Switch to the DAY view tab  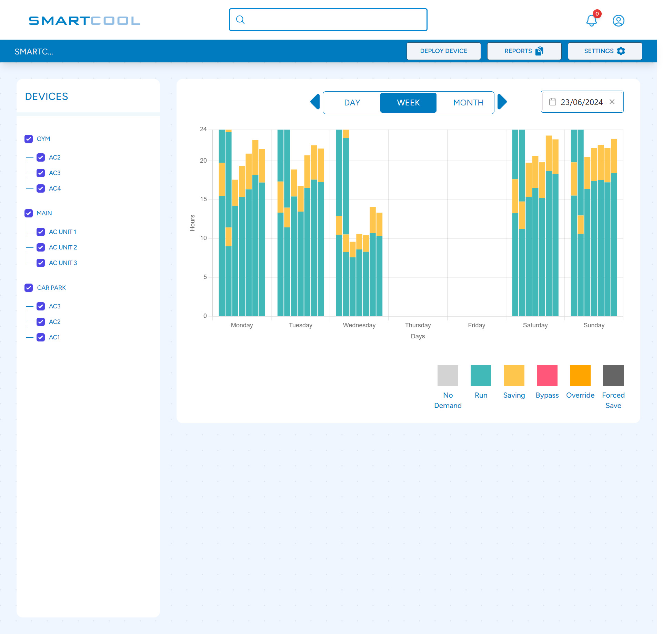(x=352, y=103)
